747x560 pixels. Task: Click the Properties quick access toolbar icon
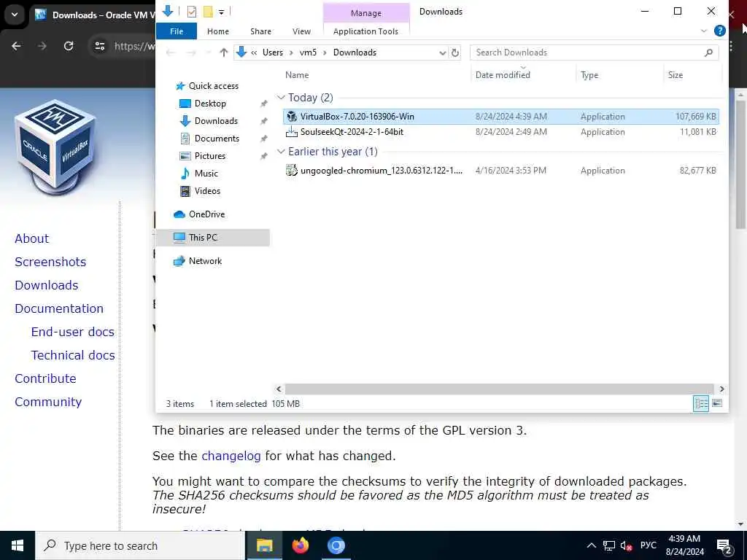point(192,12)
